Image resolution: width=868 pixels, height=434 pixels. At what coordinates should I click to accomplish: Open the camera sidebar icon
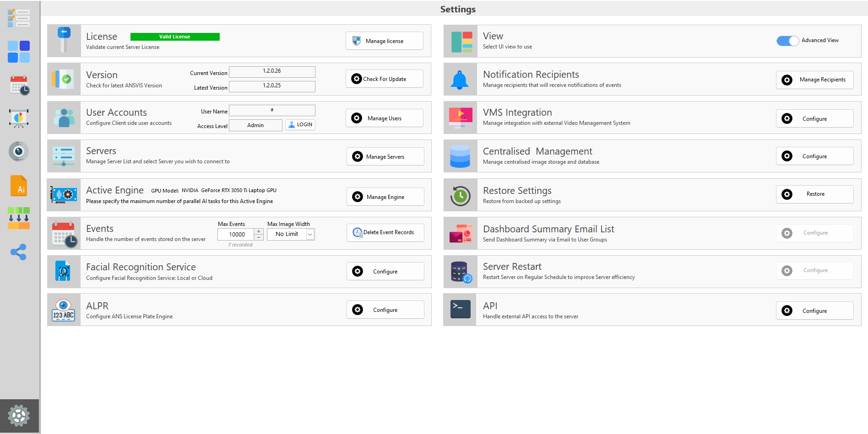coord(19,151)
